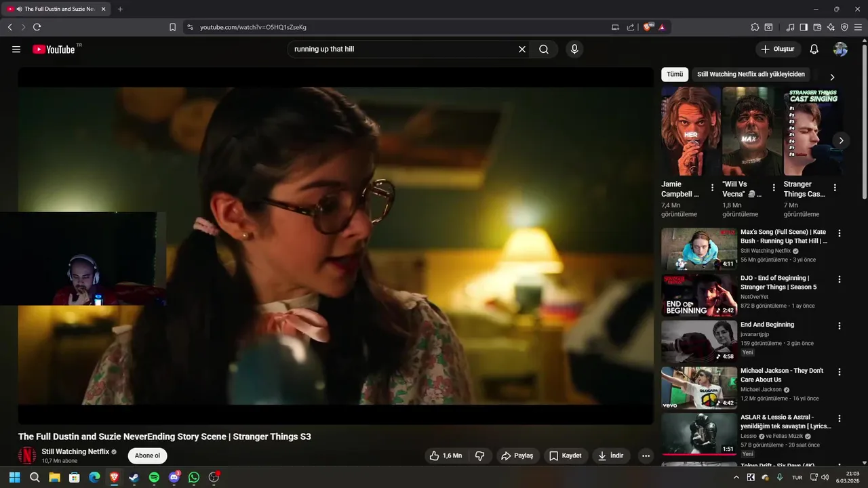Click the Oluştur create button
This screenshot has height=488, width=868.
pos(778,49)
